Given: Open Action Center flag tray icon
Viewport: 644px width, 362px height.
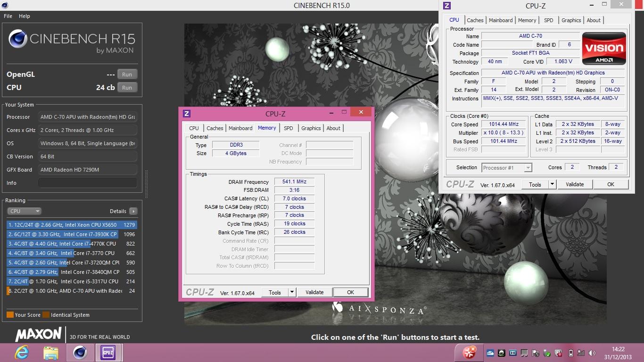Looking at the screenshot, I should (x=536, y=353).
